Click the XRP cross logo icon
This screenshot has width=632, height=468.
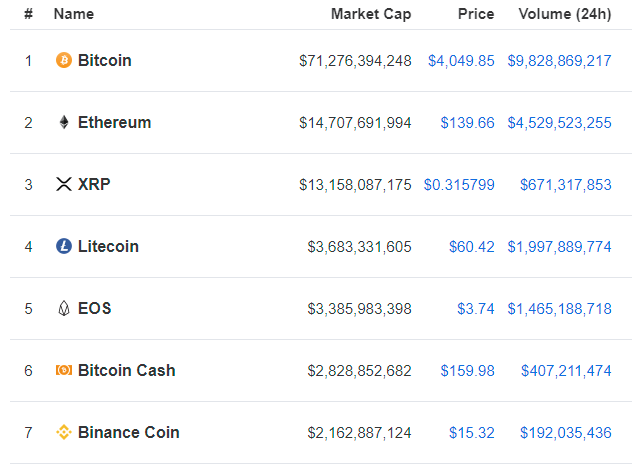coord(64,184)
